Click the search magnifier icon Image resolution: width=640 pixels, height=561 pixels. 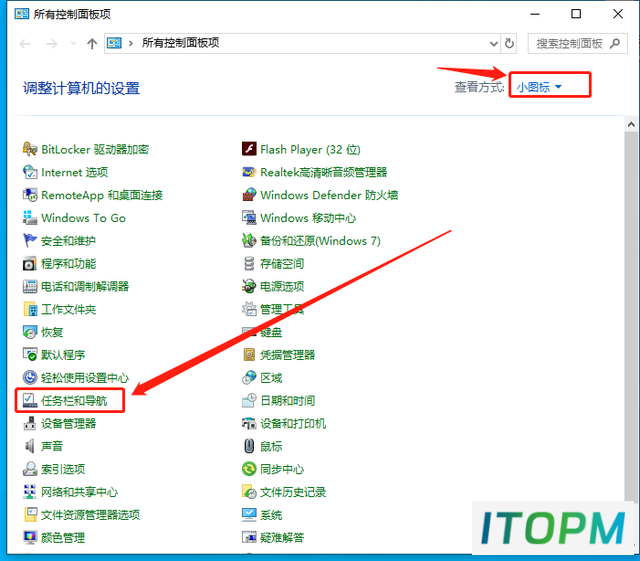(614, 43)
